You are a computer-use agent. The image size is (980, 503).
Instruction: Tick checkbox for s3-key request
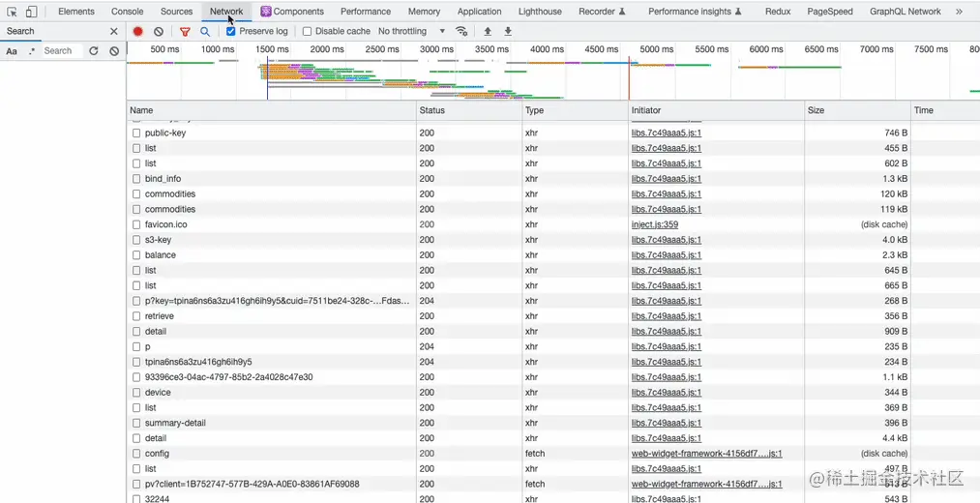136,240
